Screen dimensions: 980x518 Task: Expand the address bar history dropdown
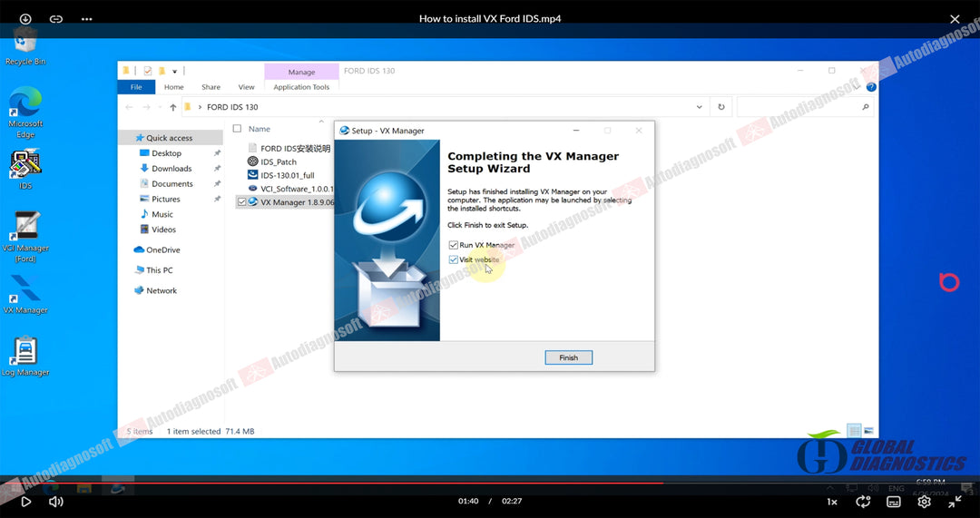click(699, 107)
